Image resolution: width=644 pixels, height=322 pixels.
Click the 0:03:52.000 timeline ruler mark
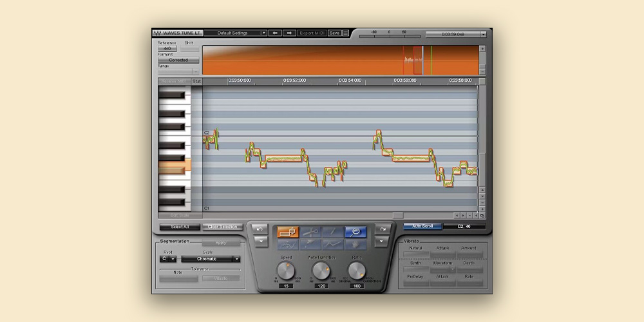point(294,80)
